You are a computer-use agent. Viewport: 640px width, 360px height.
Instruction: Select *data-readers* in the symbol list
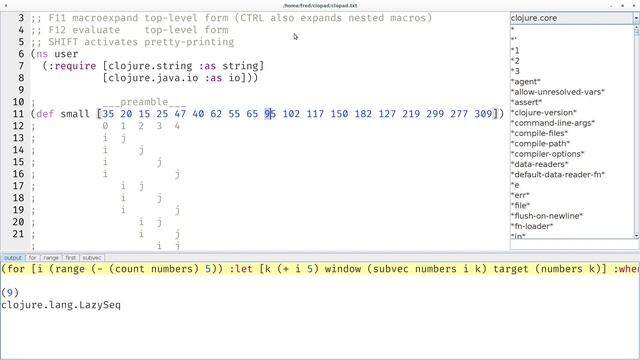[x=539, y=164]
